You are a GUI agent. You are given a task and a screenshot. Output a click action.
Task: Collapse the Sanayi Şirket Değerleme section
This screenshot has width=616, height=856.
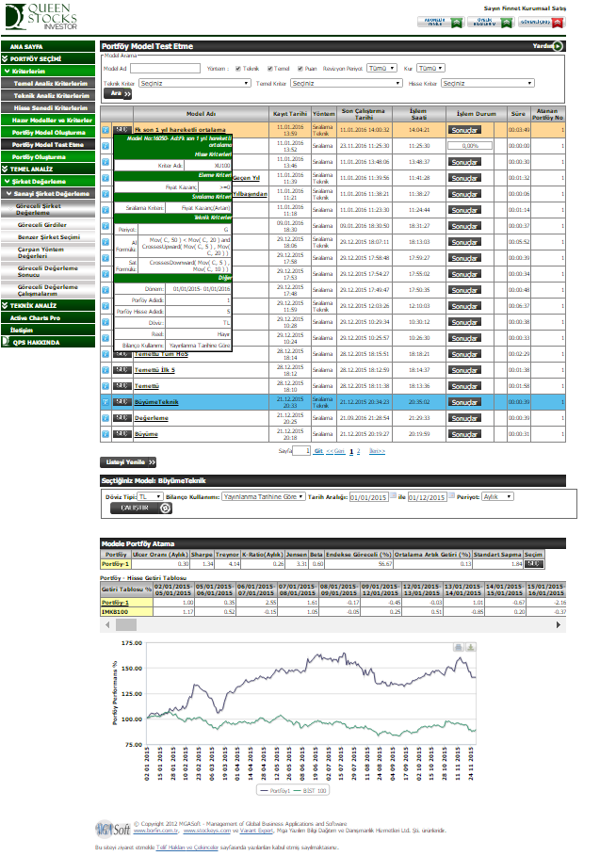48,194
